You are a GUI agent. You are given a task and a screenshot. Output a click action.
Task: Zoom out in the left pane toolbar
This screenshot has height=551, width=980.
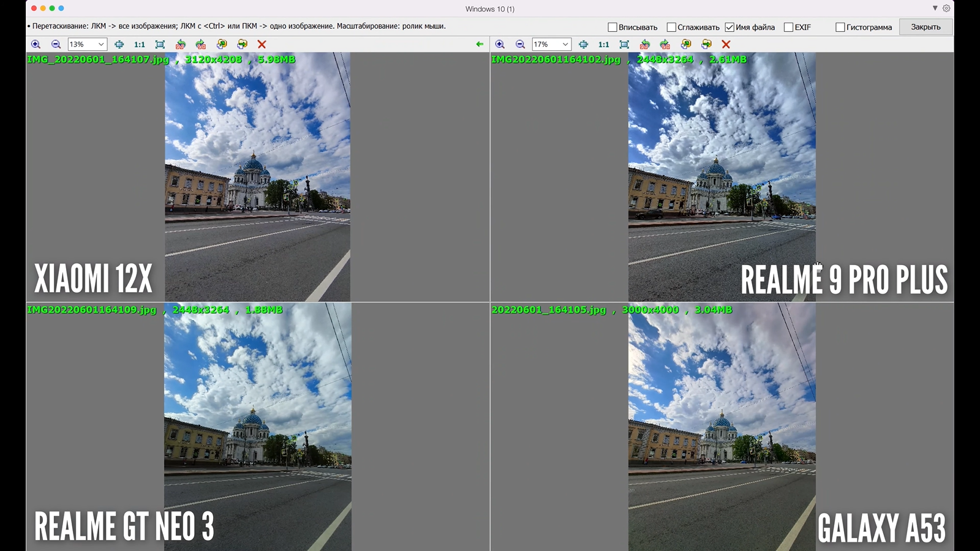tap(56, 44)
